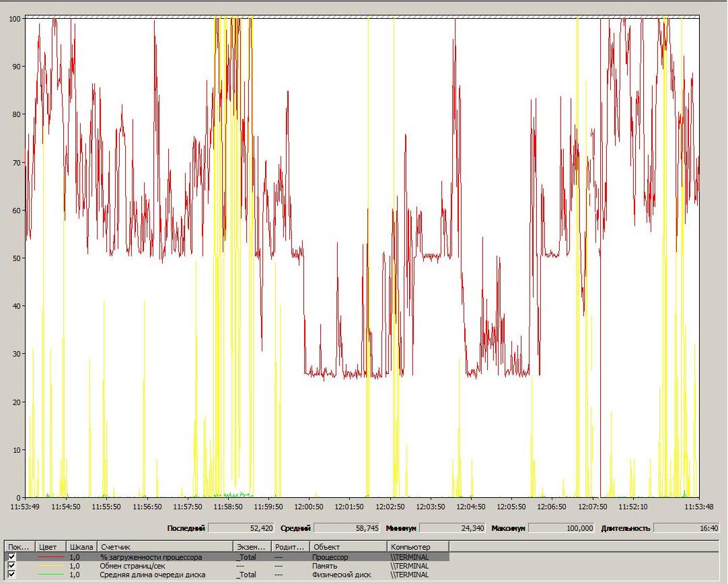This screenshot has height=584, width=728.
Task: Click the Последний value field 52,420
Action: tap(241, 528)
